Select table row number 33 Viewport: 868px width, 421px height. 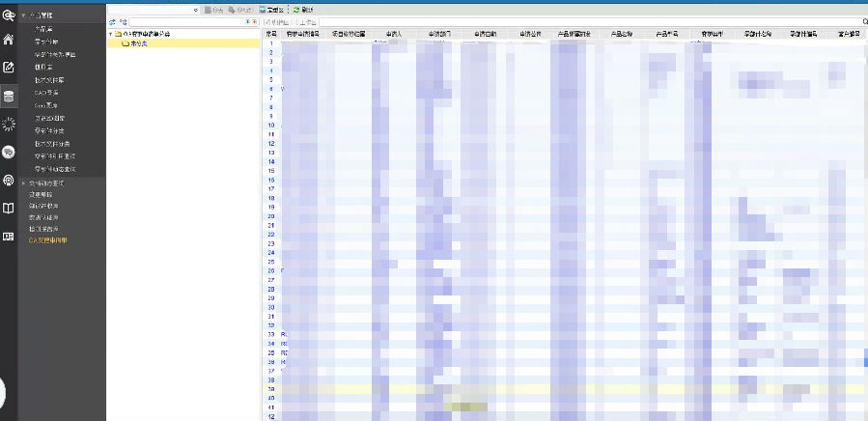coord(563,335)
